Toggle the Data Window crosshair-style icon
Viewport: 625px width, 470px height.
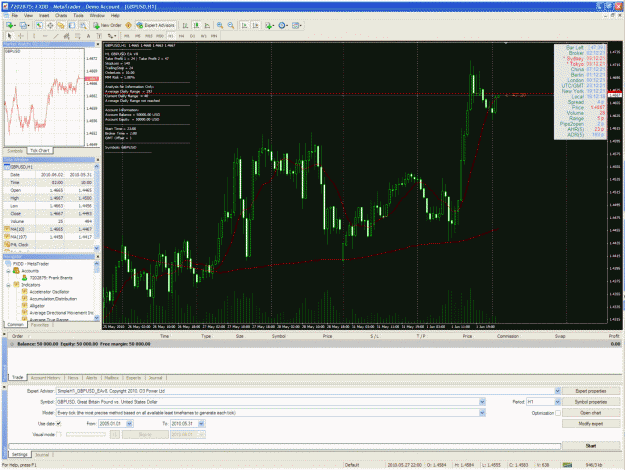50,26
